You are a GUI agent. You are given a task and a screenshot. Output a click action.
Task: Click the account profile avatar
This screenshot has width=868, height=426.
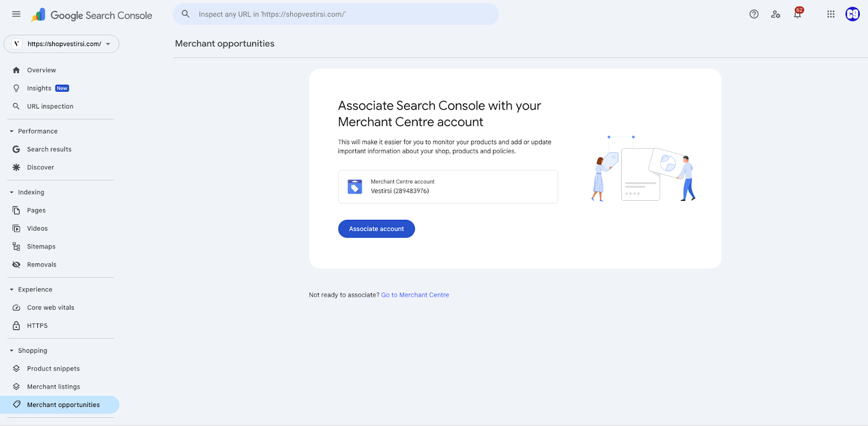(852, 14)
